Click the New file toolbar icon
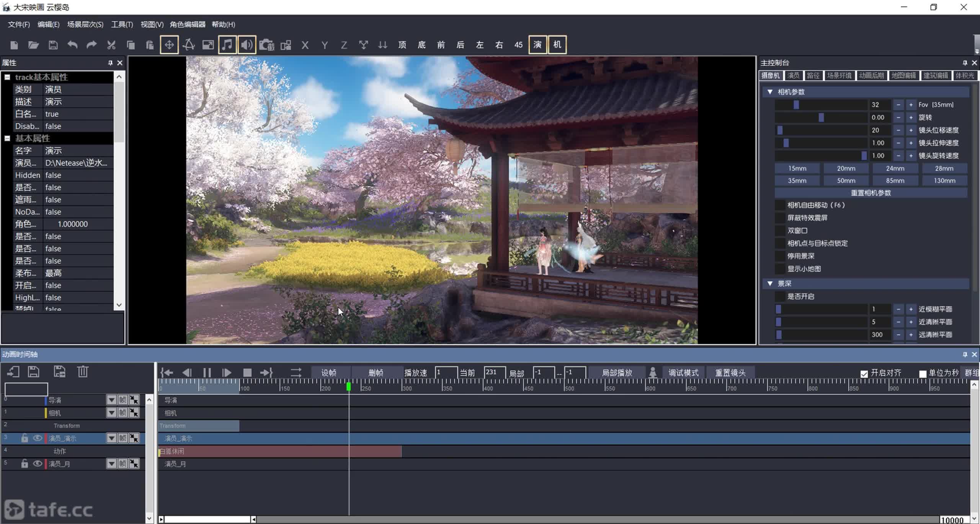980x524 pixels. (14, 45)
